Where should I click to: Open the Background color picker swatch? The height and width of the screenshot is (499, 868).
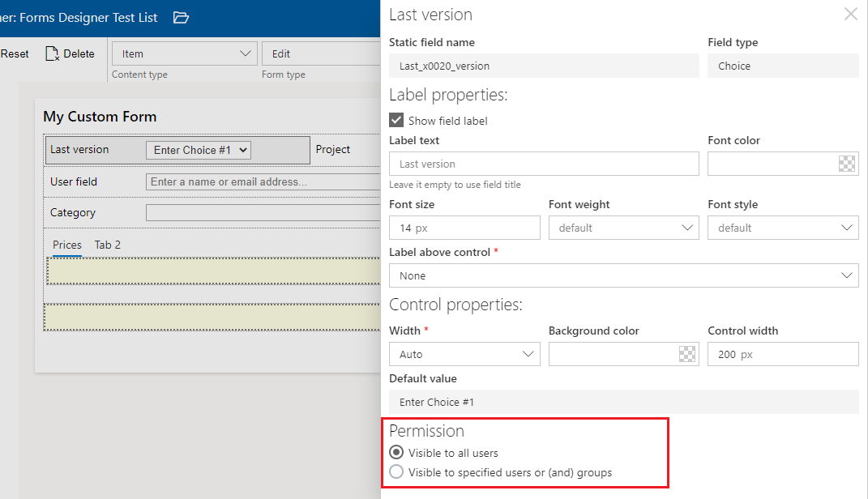tap(686, 354)
